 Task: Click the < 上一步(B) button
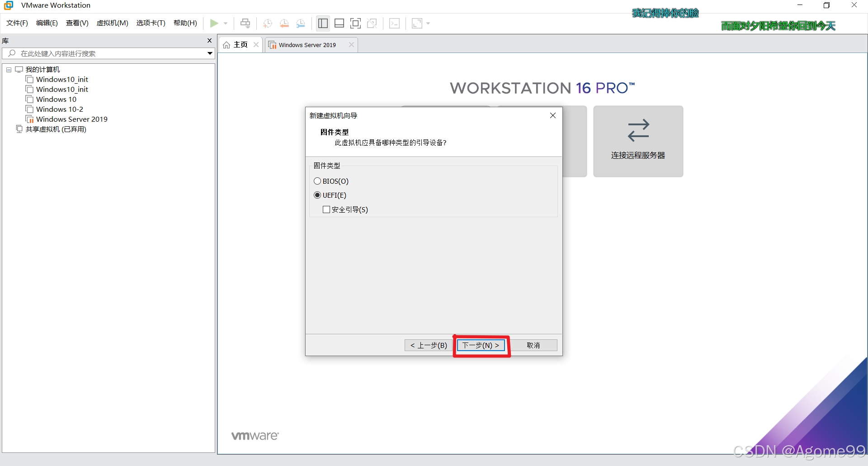pos(429,345)
